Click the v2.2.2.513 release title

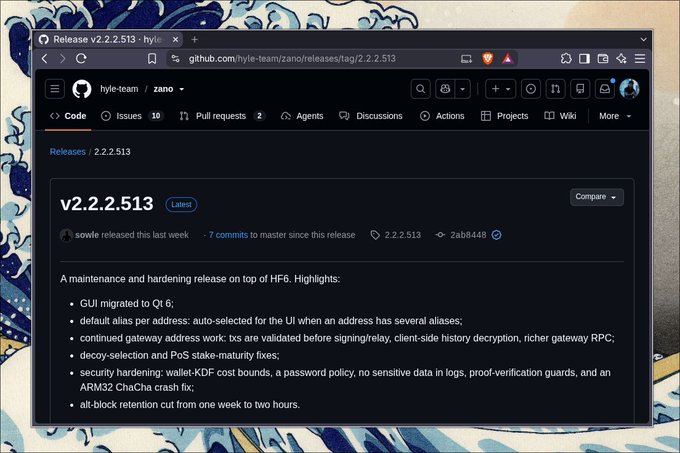[107, 204]
